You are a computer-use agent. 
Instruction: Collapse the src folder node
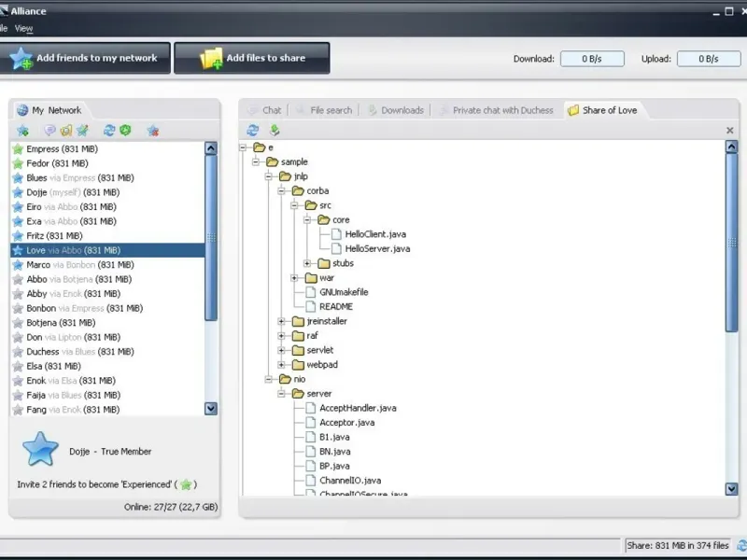pos(294,205)
